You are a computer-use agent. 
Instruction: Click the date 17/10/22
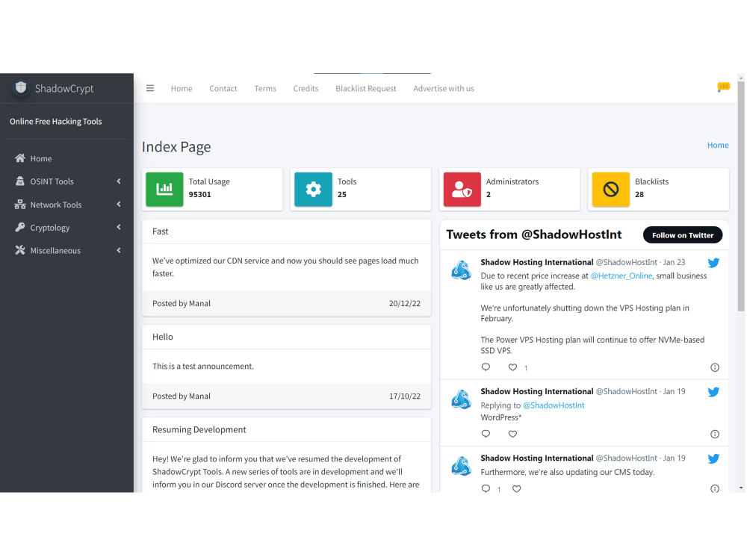click(x=404, y=396)
